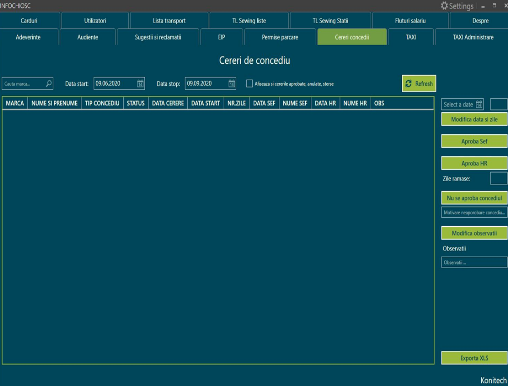The height and width of the screenshot is (386, 508).
Task: Switch to the Audiente tab
Action: (88, 37)
